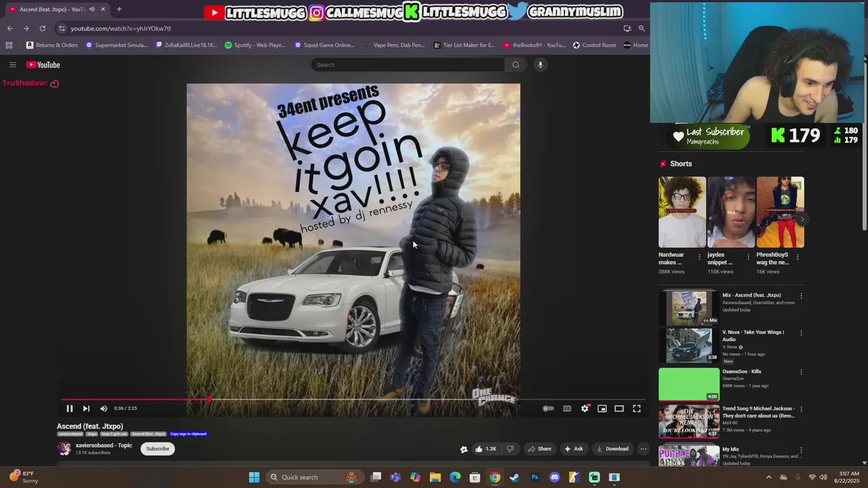Toggle closed captions in player
The image size is (868, 488).
click(x=567, y=409)
